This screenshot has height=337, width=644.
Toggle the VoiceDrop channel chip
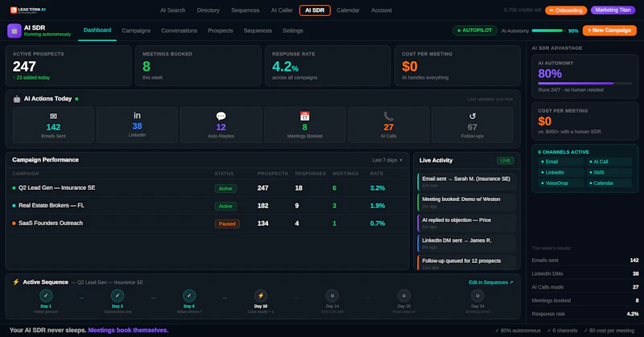point(561,183)
